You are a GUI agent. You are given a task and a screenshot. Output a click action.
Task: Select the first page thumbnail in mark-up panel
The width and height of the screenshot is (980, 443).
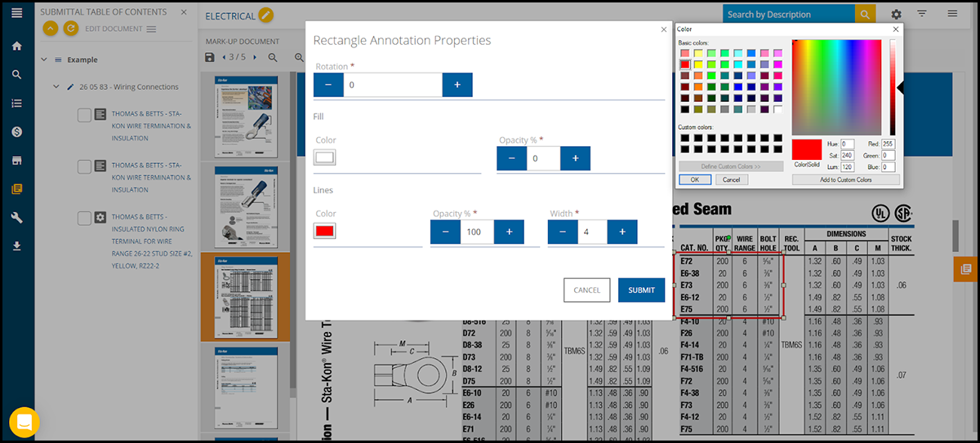(246, 118)
